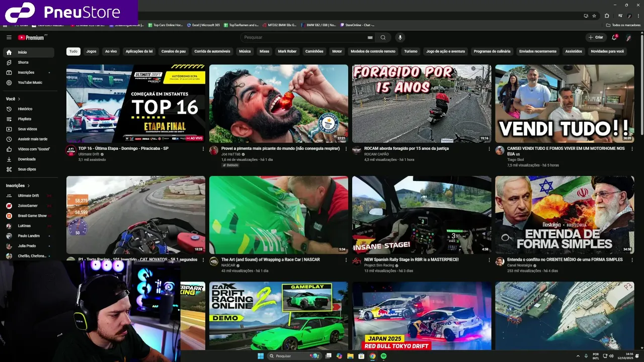Open Histórico in the sidebar
Image resolution: width=644 pixels, height=362 pixels.
coord(29,109)
